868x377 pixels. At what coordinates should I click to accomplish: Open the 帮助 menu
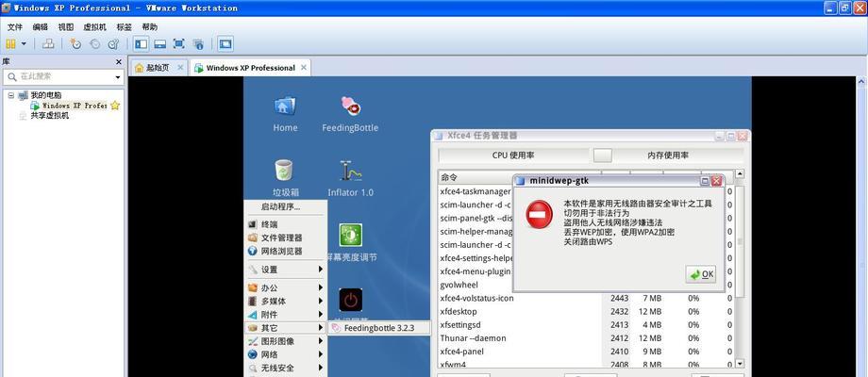click(x=149, y=26)
